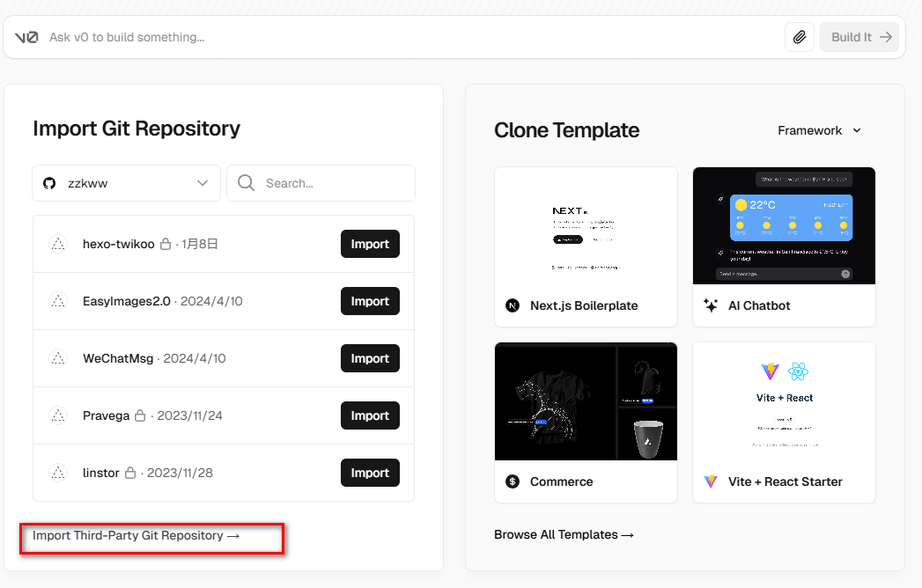Click the magnifier search icon

tap(247, 183)
